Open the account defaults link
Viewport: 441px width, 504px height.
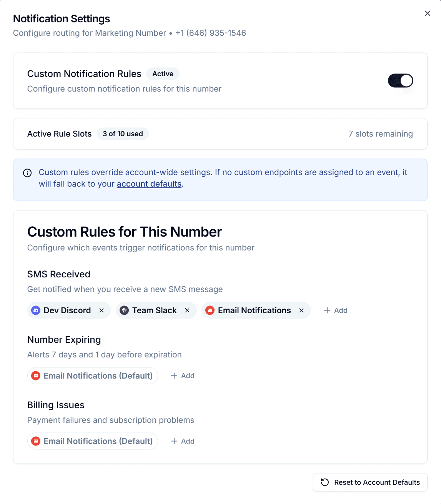[x=149, y=184]
